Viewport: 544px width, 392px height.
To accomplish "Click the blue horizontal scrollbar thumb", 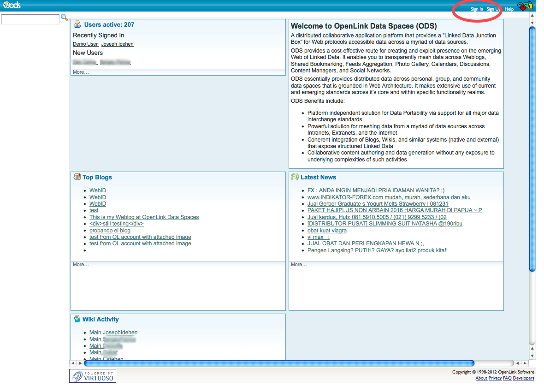I will [x=279, y=363].
